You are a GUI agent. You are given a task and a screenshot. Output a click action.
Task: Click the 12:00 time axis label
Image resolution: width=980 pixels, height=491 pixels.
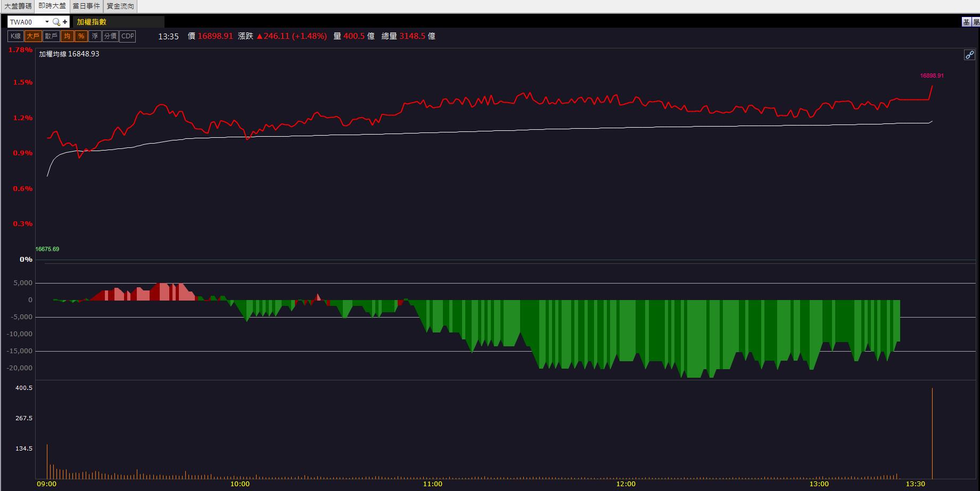tap(625, 484)
